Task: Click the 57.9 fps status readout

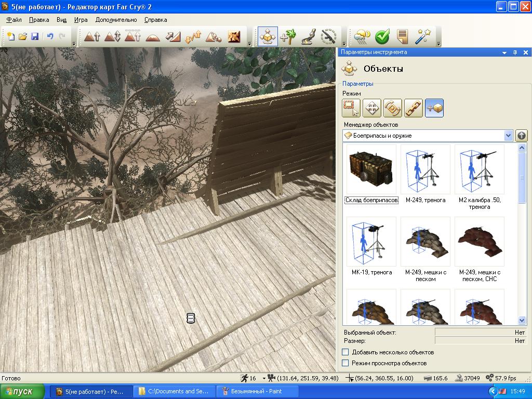Action: click(501, 378)
